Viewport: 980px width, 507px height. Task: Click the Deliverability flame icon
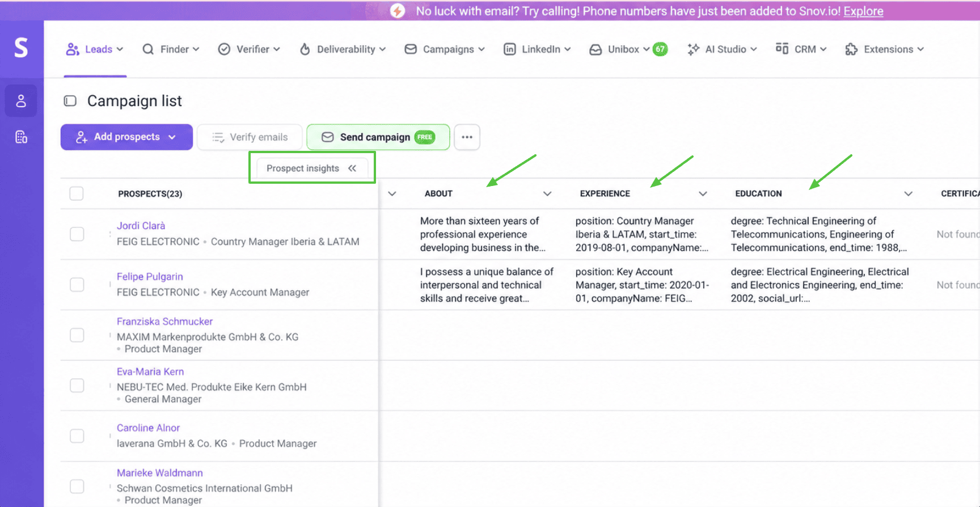point(305,49)
